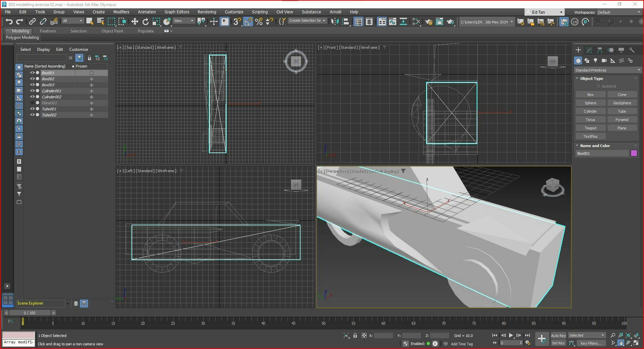Switch to the Freeform ribbon tab
Screen dimensions: 644x349
[48, 31]
